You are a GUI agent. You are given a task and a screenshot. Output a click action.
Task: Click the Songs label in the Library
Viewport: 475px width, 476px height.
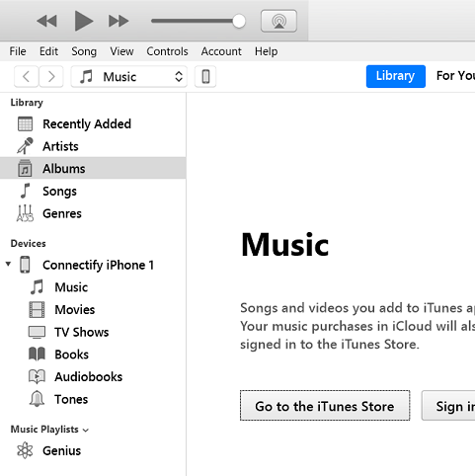(x=59, y=192)
